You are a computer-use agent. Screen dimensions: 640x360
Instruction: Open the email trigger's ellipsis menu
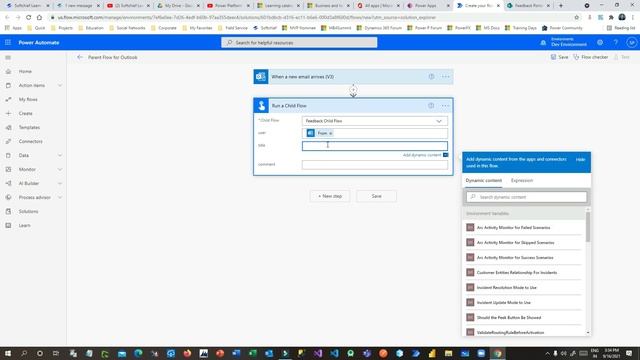[x=445, y=77]
